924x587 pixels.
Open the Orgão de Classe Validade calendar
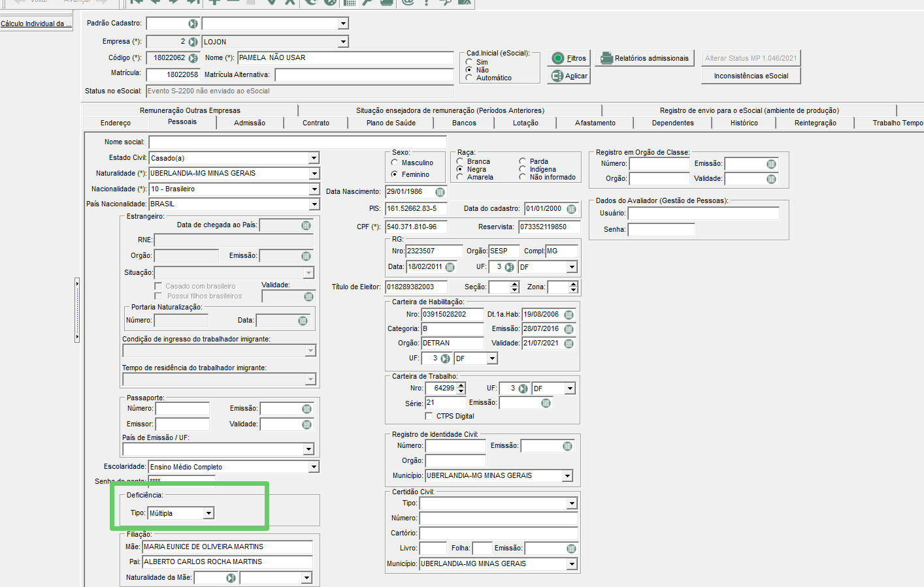pyautogui.click(x=771, y=179)
